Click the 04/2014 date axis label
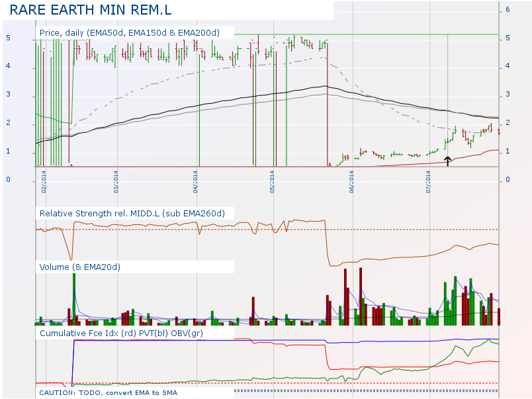 (x=195, y=182)
